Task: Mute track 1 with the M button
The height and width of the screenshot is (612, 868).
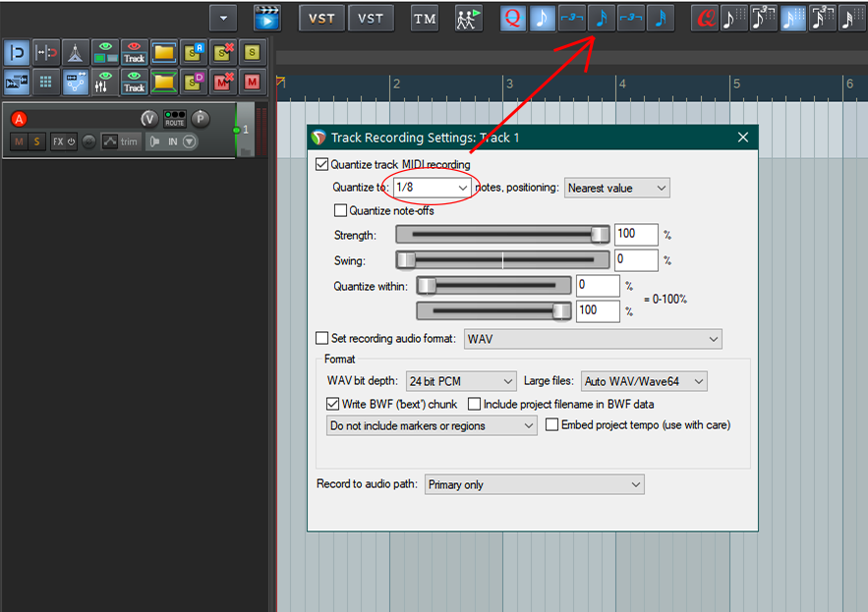Action: click(x=20, y=141)
